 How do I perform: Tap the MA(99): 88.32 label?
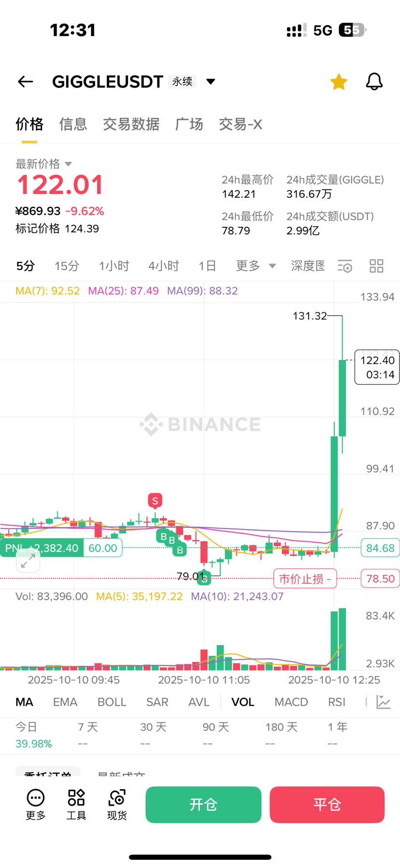click(x=202, y=291)
